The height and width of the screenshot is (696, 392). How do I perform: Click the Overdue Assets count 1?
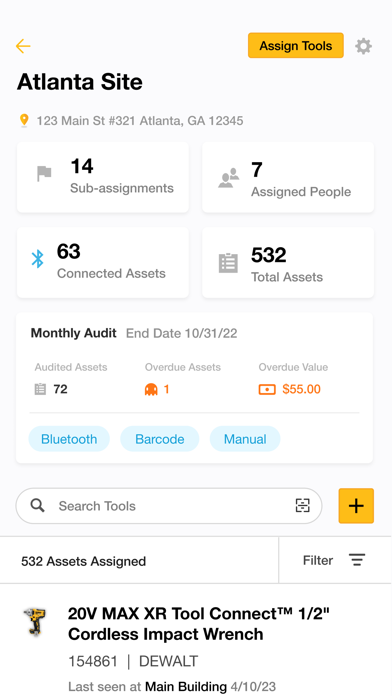pyautogui.click(x=166, y=389)
